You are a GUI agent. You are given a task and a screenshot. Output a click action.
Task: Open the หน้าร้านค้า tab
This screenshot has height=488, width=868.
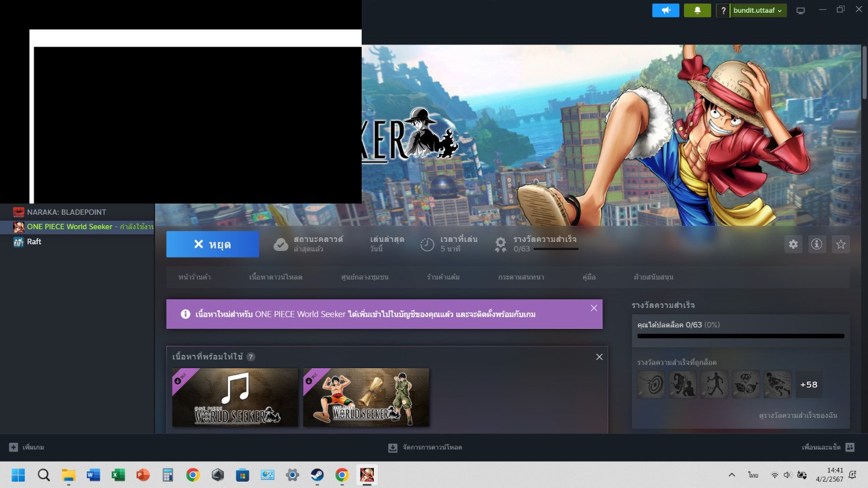point(194,277)
